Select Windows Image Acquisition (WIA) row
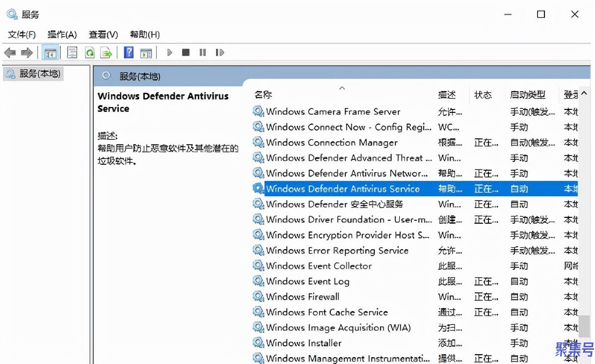Viewport: 595px width, 364px height. pyautogui.click(x=415, y=328)
